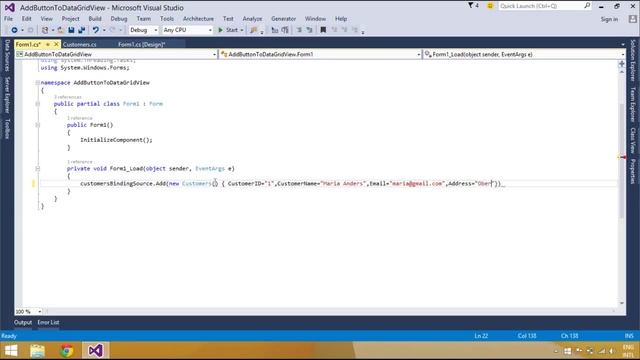Click the Visual Studio logo icon
Image resolution: width=640 pixels, height=360 pixels.
pos(9,7)
